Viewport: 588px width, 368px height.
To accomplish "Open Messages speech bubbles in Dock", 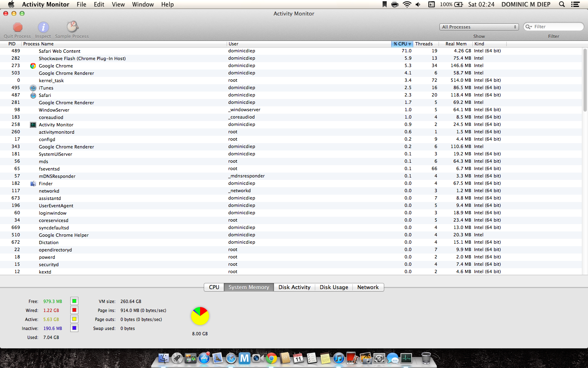I will (x=393, y=358).
